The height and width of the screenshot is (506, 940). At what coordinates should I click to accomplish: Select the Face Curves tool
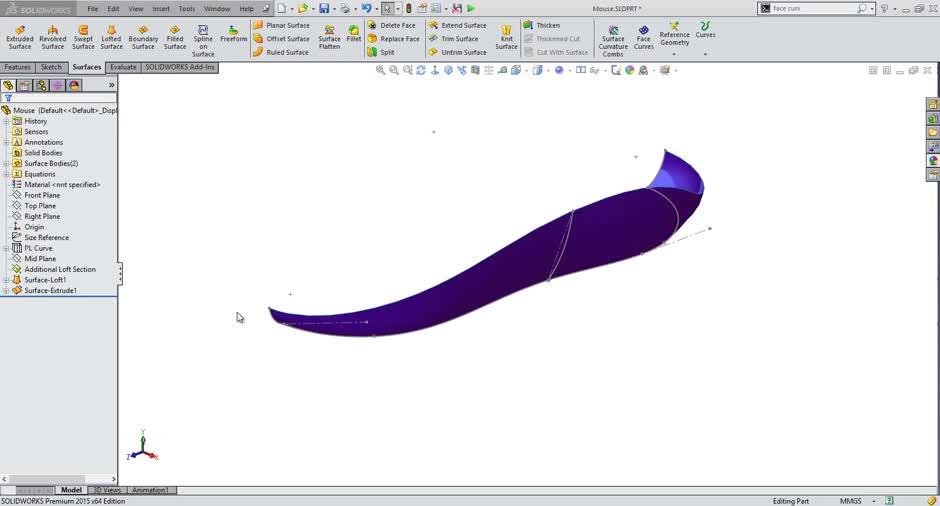(643, 37)
